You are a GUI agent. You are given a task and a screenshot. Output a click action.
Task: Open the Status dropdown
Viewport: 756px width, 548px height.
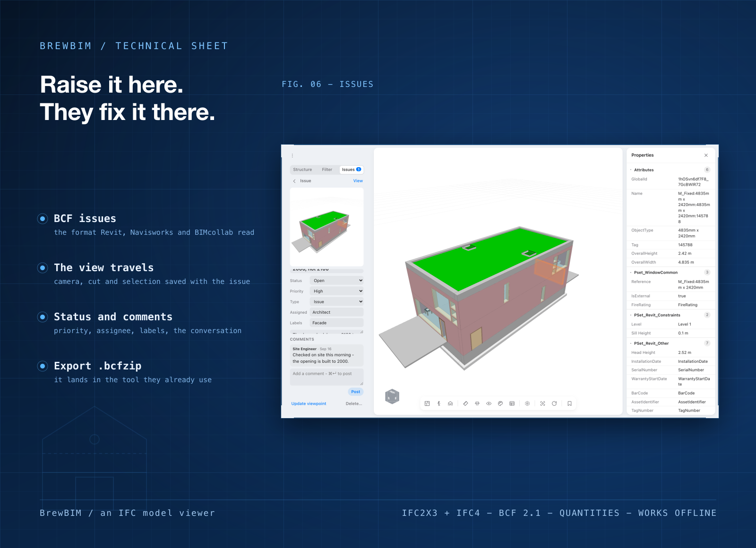tap(337, 281)
